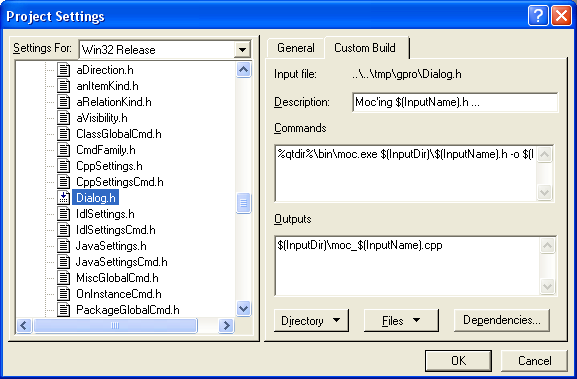Open the Dependencies dialog
The image size is (577, 379).
[x=502, y=320]
